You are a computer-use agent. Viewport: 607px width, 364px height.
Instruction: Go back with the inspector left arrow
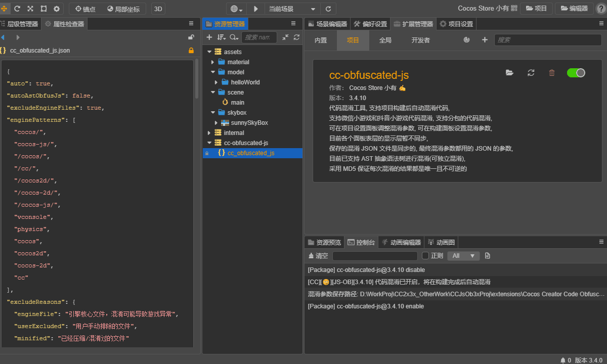(x=3, y=37)
